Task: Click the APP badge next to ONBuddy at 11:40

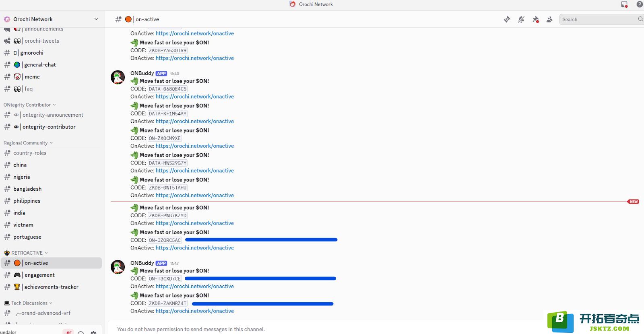Action: pyautogui.click(x=161, y=74)
